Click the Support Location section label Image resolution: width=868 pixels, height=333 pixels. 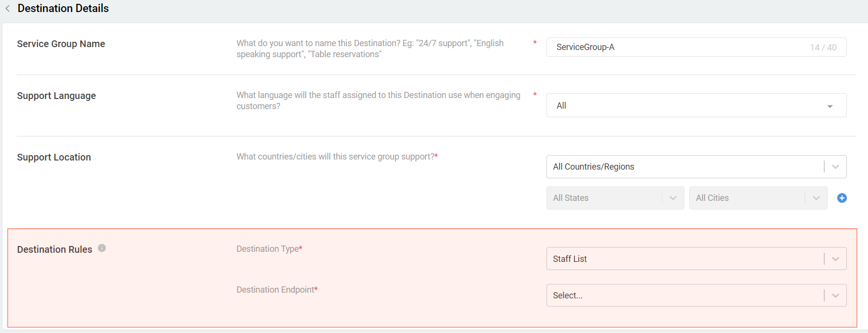click(54, 157)
